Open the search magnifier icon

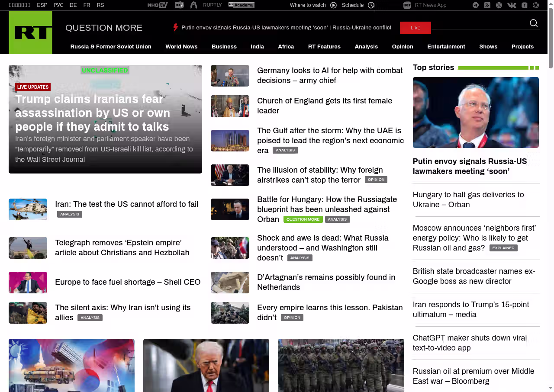534,23
